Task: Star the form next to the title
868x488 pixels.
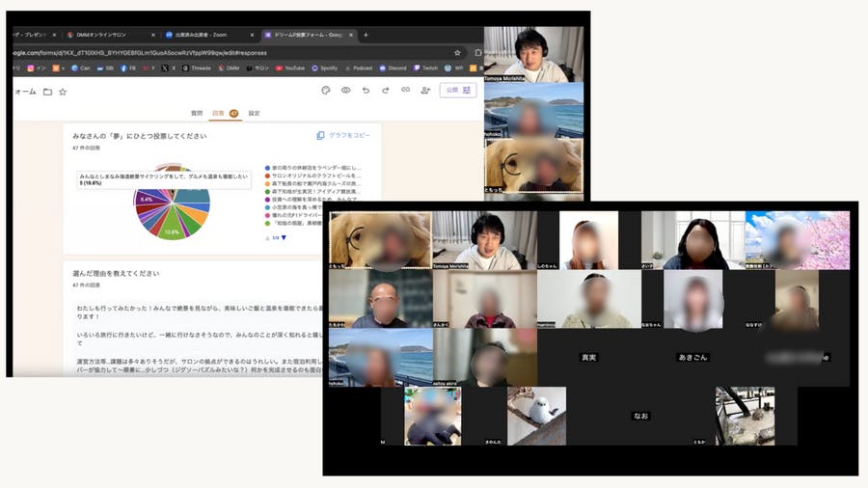Action: click(x=63, y=92)
